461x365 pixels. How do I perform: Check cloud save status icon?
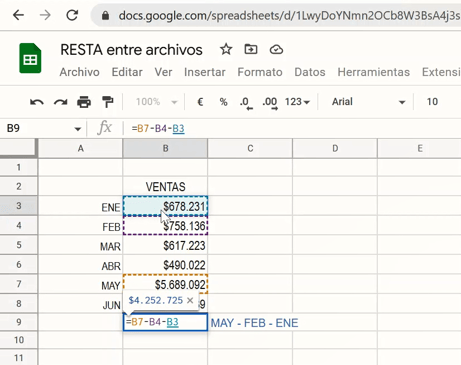pos(276,50)
